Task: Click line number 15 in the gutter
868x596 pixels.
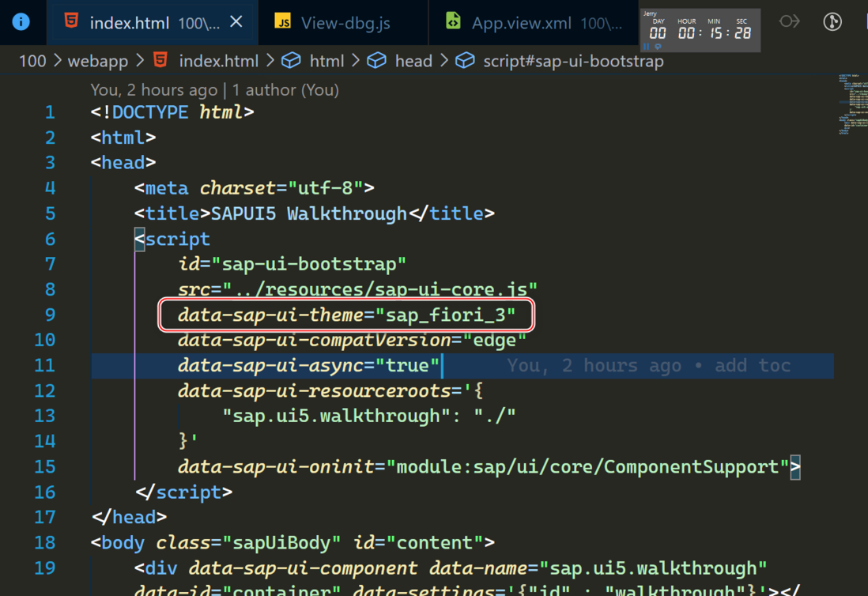Action: click(x=45, y=466)
